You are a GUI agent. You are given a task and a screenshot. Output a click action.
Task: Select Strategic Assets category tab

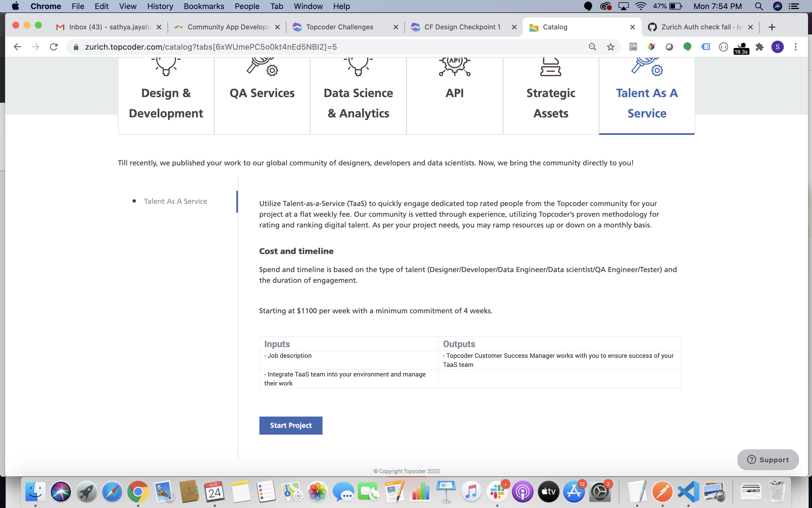point(551,96)
